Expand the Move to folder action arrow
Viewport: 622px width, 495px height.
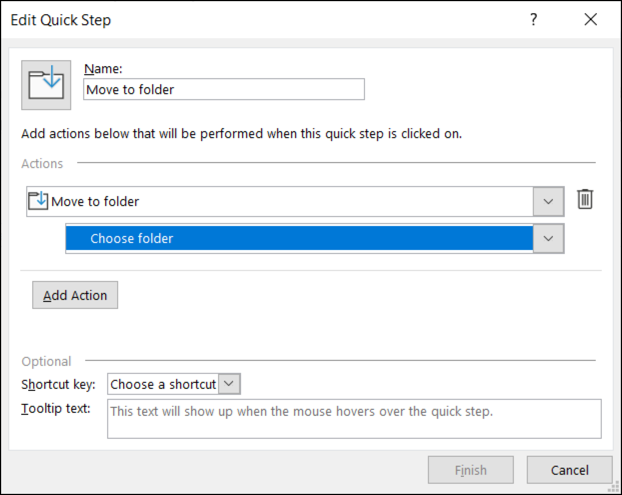[548, 201]
